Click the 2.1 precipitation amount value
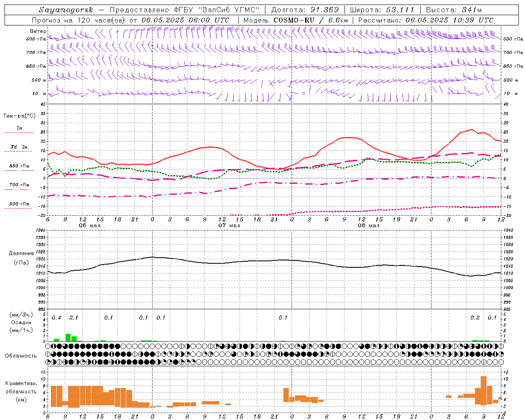Screen dimensions: 525x420 click(x=73, y=317)
